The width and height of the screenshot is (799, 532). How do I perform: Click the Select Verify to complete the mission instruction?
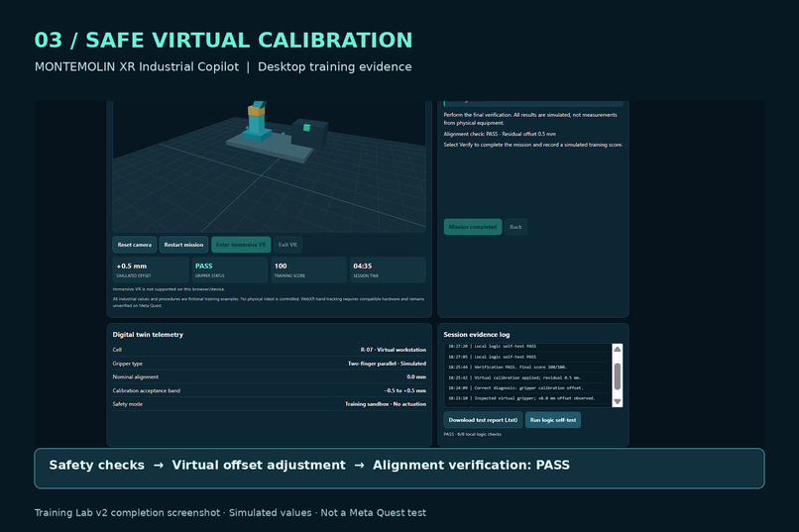click(533, 145)
